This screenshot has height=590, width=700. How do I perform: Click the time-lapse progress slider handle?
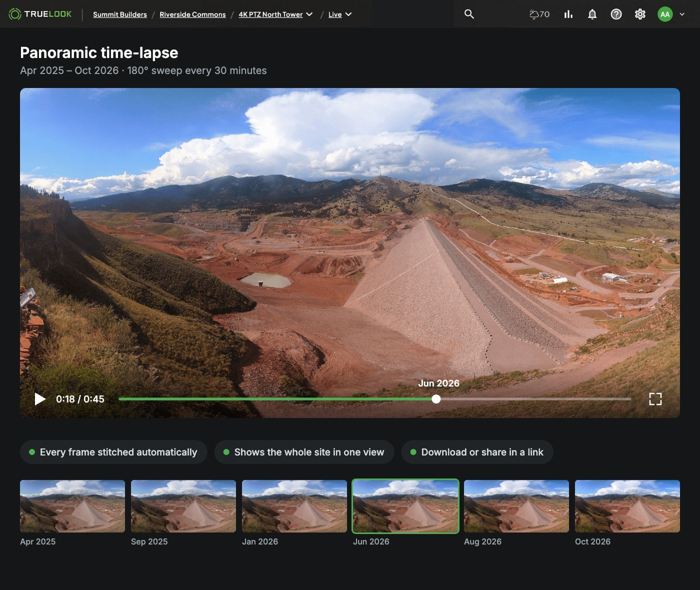point(436,399)
